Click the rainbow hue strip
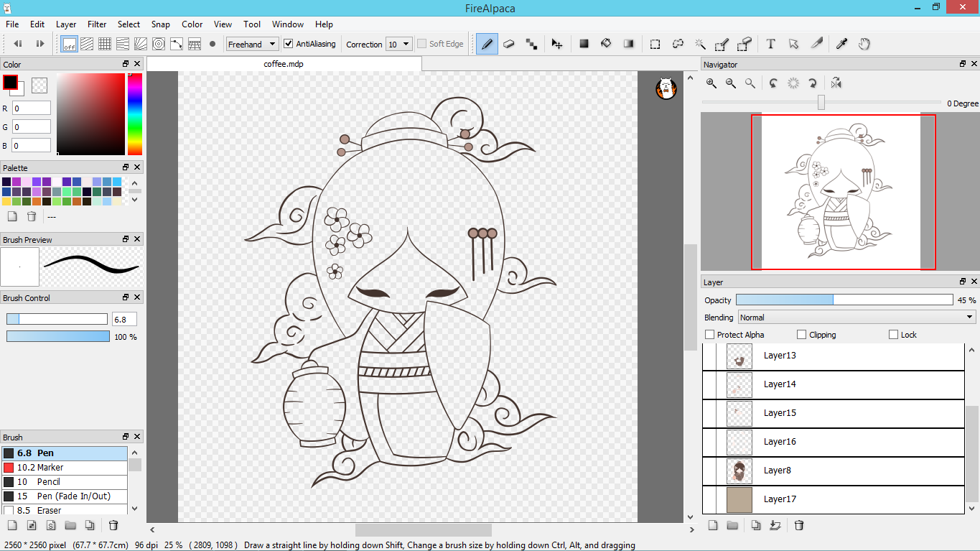The height and width of the screenshot is (551, 980). [x=135, y=114]
